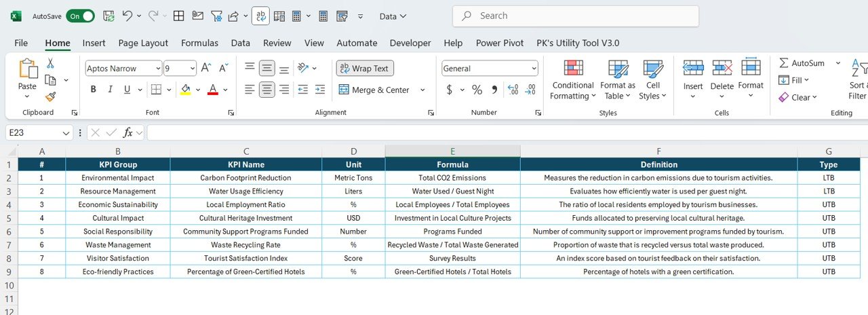This screenshot has height=315, width=868.
Task: Toggle Center horizontal alignment
Action: pos(267,90)
